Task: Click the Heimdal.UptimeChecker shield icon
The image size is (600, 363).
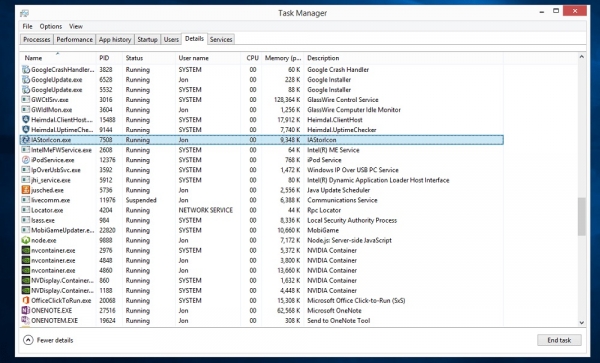Action: coord(26,130)
